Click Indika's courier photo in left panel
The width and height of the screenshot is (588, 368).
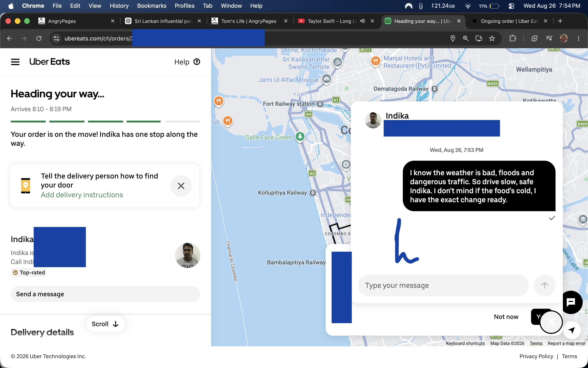(x=188, y=255)
